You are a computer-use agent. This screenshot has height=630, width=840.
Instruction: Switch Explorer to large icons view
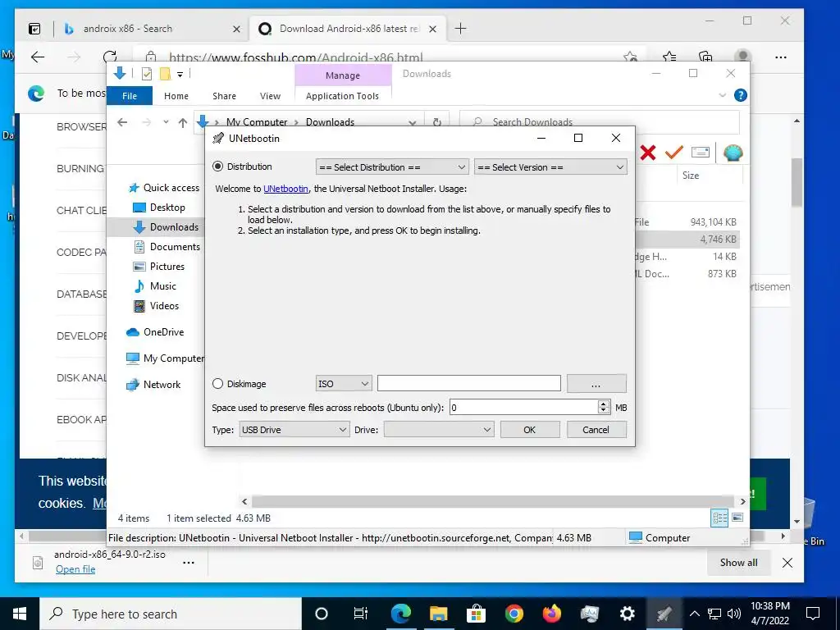[737, 518]
